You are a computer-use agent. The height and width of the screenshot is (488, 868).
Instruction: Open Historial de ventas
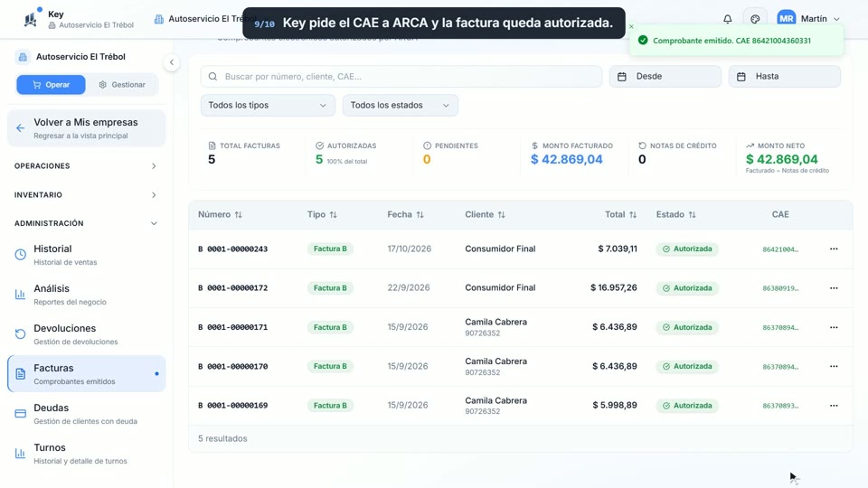pos(87,255)
